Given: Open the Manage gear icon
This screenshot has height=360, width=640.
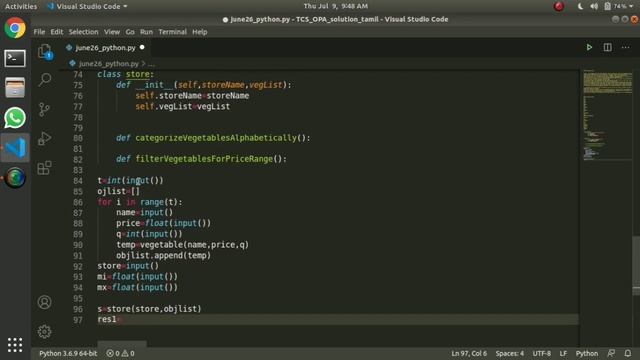Looking at the screenshot, I should 44,331.
